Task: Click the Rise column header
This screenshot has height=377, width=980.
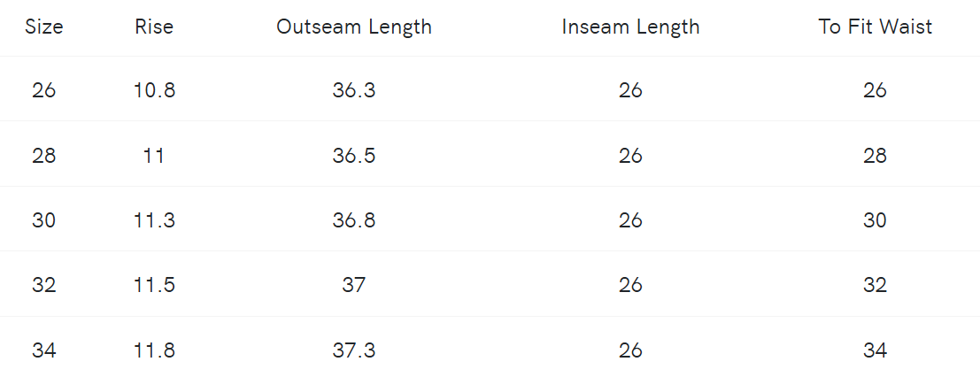Action: click(154, 27)
